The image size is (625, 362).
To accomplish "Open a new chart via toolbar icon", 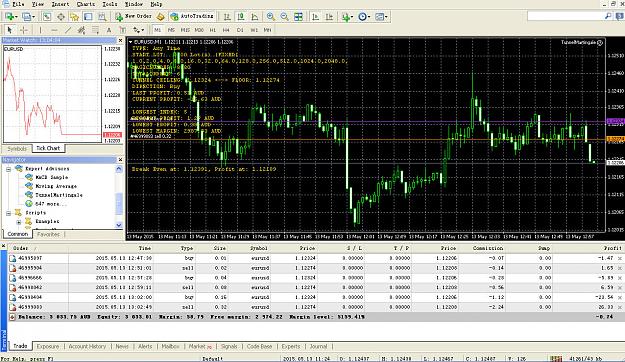I will (10, 16).
